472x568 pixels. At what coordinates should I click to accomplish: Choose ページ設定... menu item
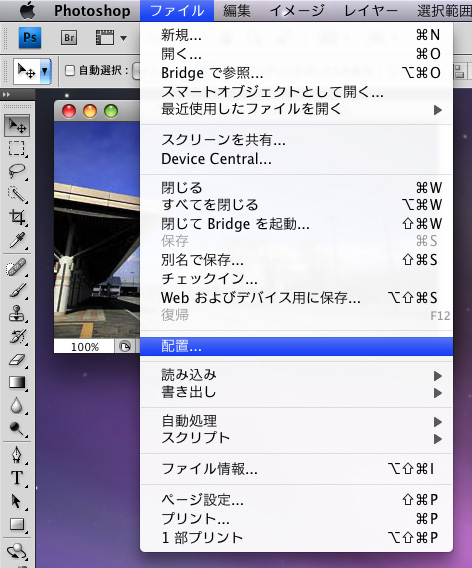[x=296, y=500]
